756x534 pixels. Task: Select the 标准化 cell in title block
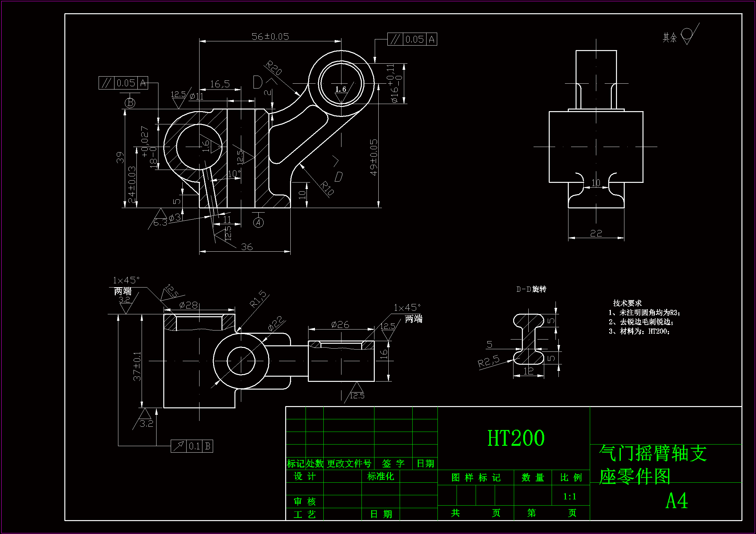click(x=380, y=476)
